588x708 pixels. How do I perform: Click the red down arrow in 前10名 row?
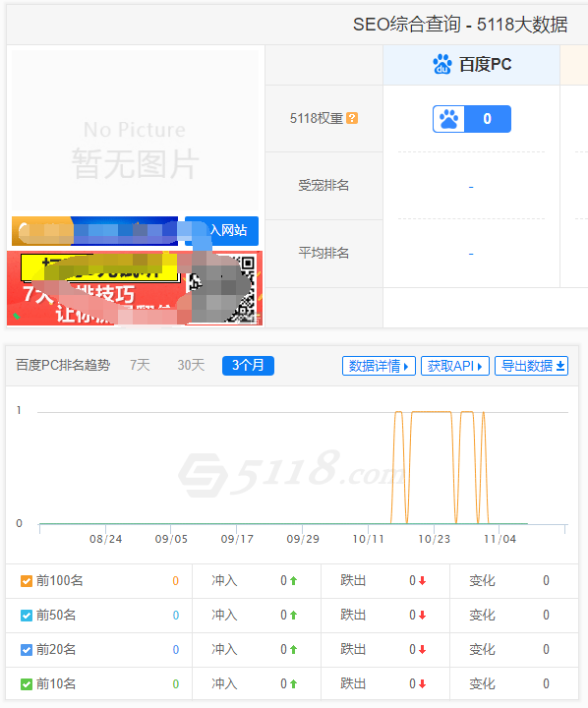(422, 684)
